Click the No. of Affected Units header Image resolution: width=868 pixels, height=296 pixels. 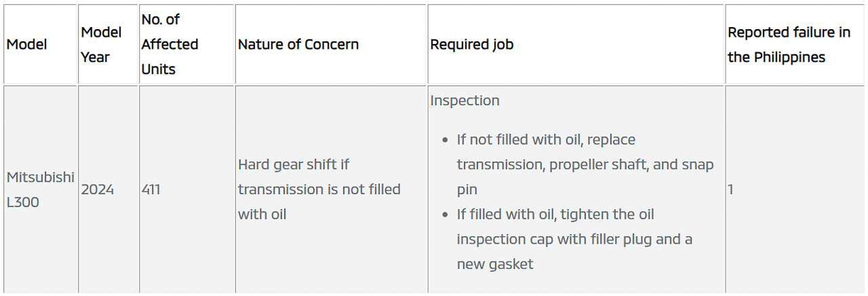pyautogui.click(x=170, y=45)
